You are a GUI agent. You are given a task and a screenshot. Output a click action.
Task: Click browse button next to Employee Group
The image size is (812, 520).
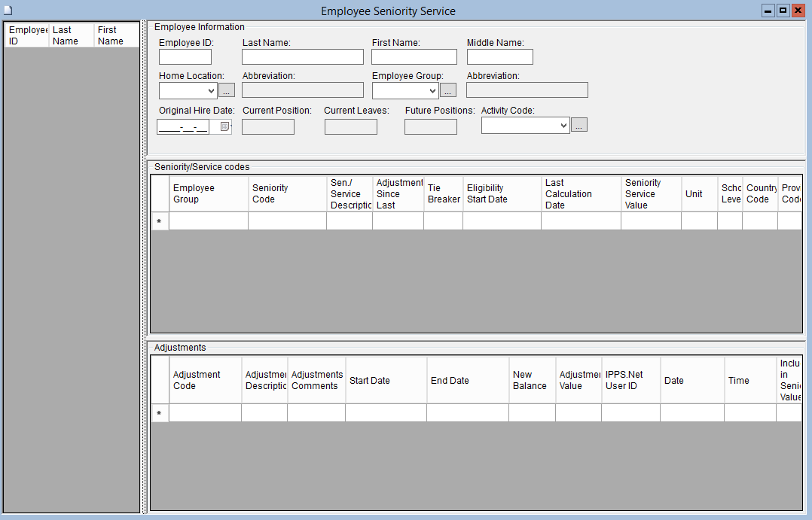tap(448, 91)
